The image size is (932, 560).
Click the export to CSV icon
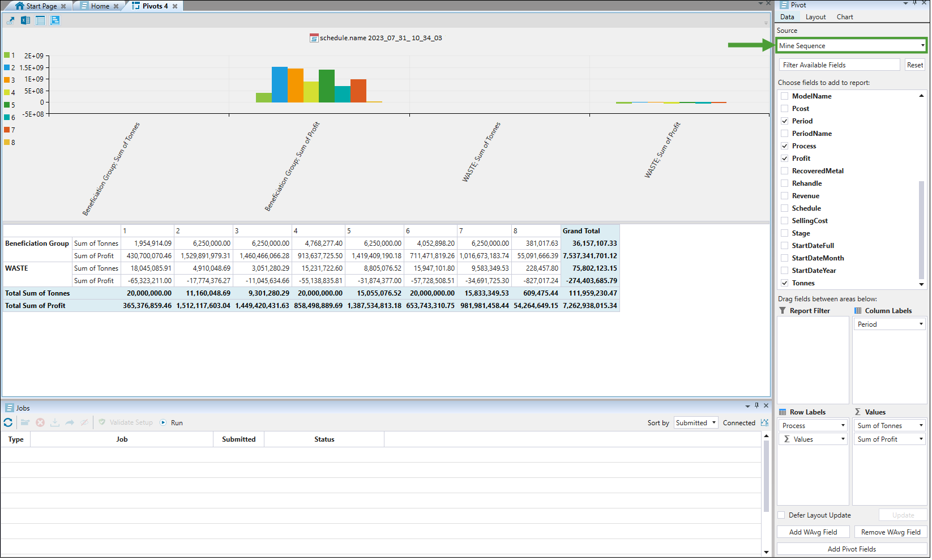tap(11, 21)
